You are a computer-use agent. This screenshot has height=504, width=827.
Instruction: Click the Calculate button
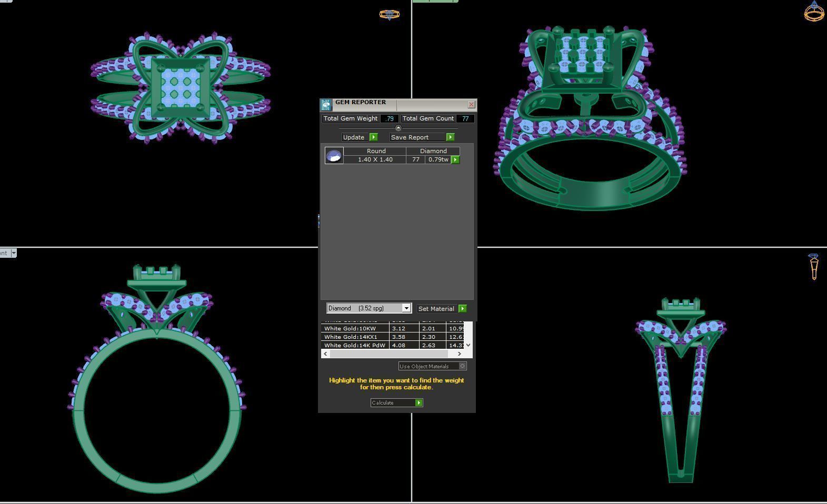[396, 403]
